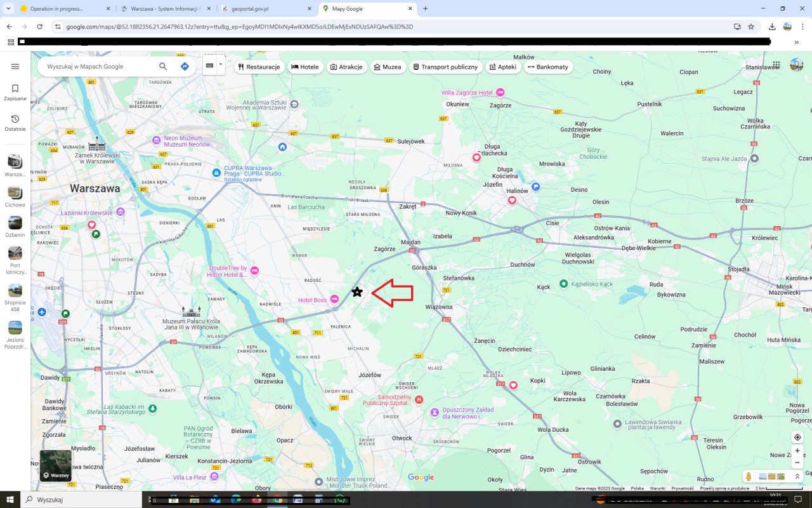Open recent item Dzbenin thumbnail
The image size is (812, 508).
tap(15, 223)
